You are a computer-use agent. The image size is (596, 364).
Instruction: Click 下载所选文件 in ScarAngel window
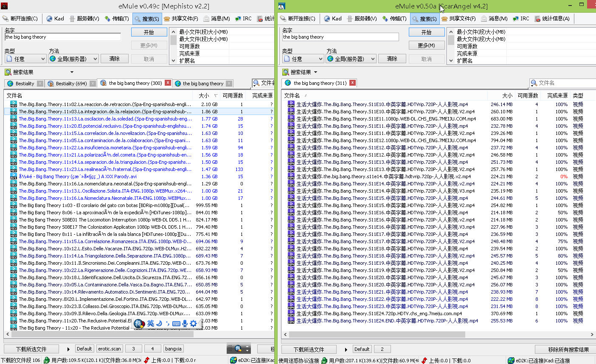pos(309,349)
